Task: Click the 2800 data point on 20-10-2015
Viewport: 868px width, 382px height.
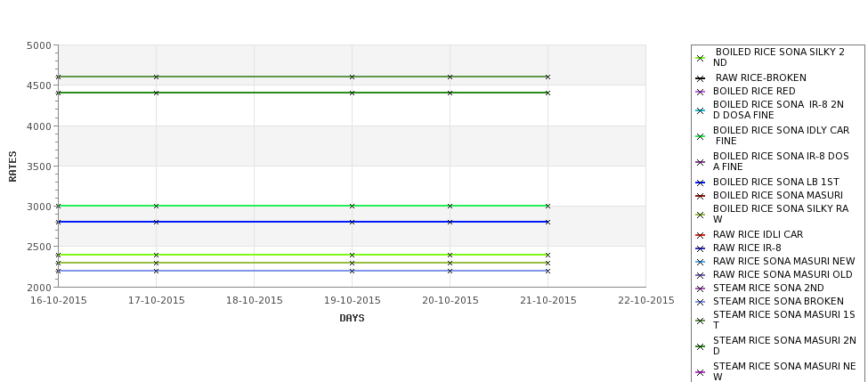Action: click(x=450, y=222)
